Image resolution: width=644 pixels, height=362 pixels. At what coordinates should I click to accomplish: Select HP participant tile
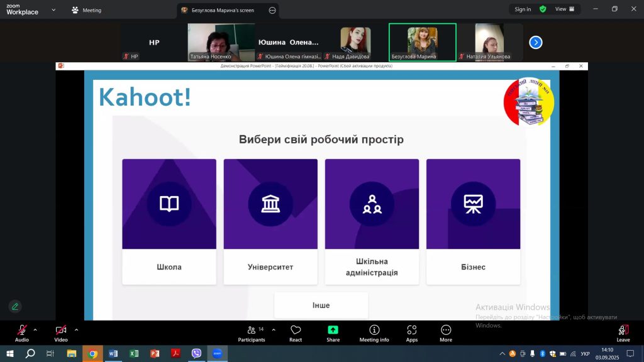pyautogui.click(x=154, y=42)
